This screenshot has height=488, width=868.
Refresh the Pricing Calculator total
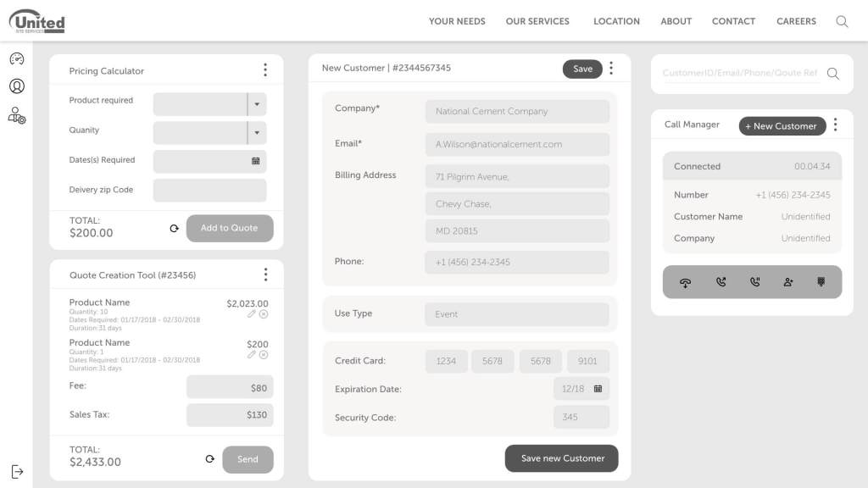coord(175,228)
